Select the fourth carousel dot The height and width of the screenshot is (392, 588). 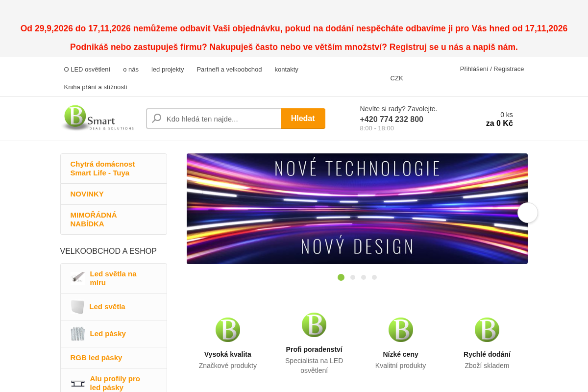point(374,277)
